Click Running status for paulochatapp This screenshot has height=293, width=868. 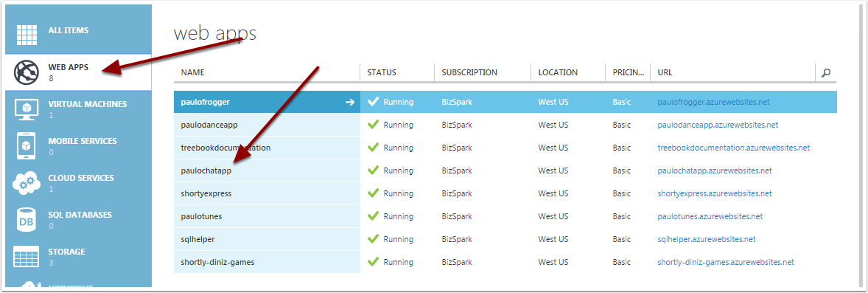[x=399, y=171]
